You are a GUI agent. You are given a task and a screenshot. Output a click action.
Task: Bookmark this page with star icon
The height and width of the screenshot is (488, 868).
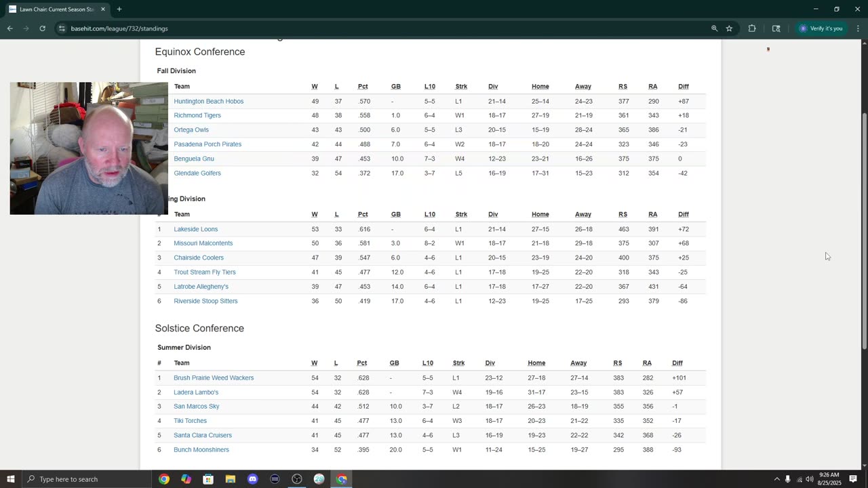(729, 28)
